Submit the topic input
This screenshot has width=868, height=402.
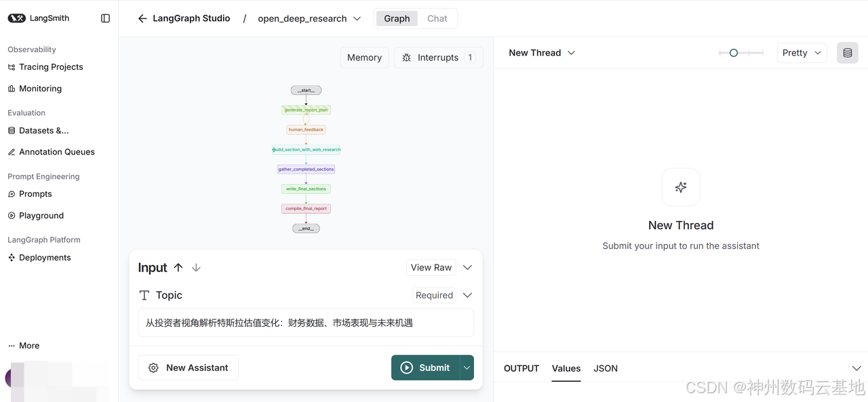click(x=425, y=367)
